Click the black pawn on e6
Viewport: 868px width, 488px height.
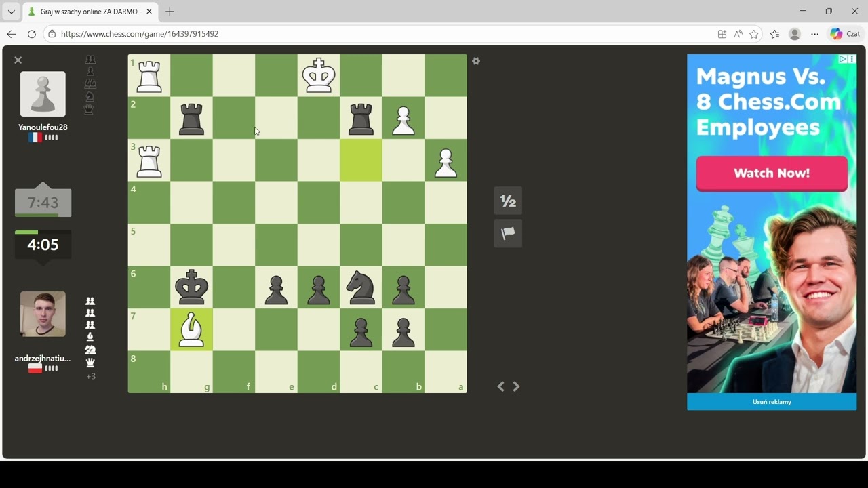[x=276, y=289]
